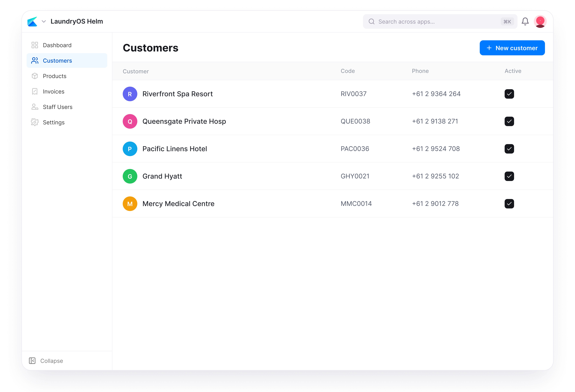Go to Dashboard in sidebar
The image size is (575, 392).
pos(67,45)
